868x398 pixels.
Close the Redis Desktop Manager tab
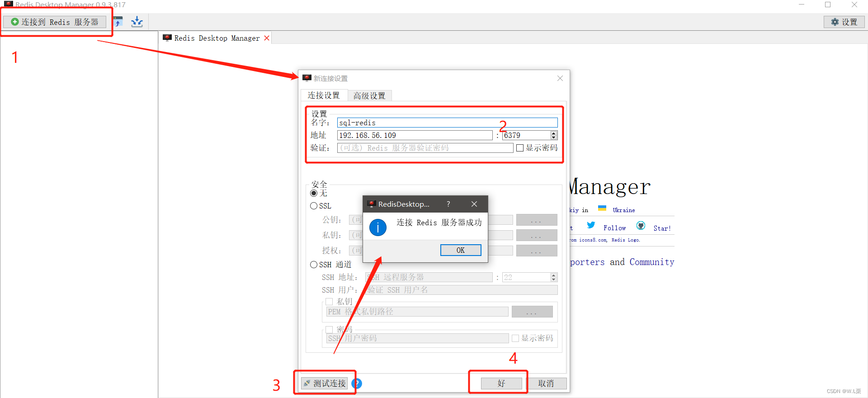(x=267, y=38)
